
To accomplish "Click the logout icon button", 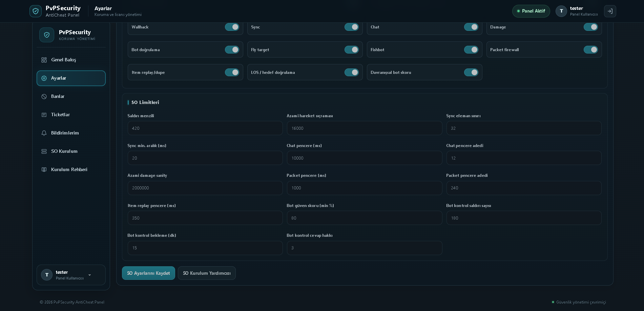I will (610, 11).
